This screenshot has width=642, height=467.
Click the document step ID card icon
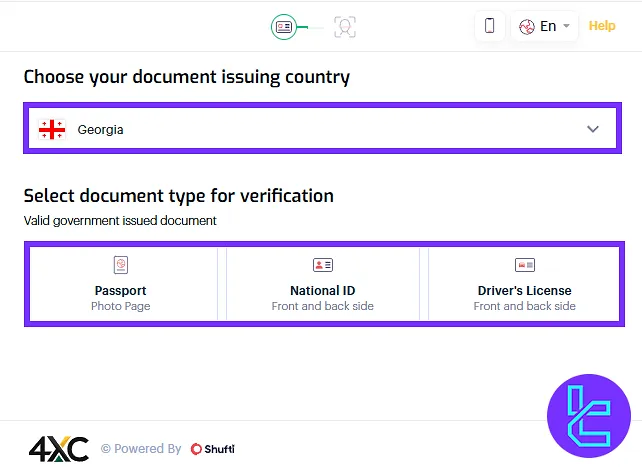tap(283, 27)
